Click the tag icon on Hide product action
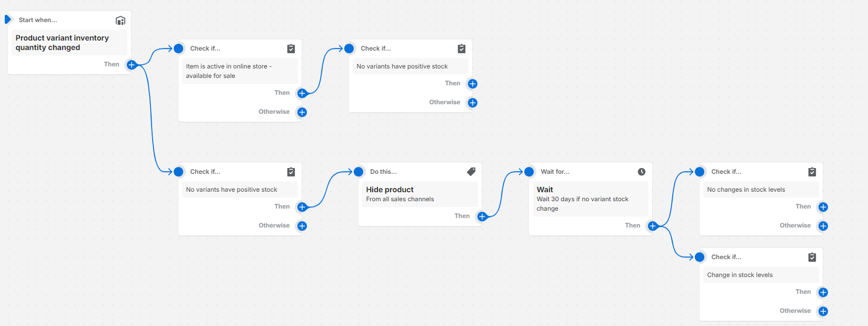Screen dimensions: 868x326 471,172
